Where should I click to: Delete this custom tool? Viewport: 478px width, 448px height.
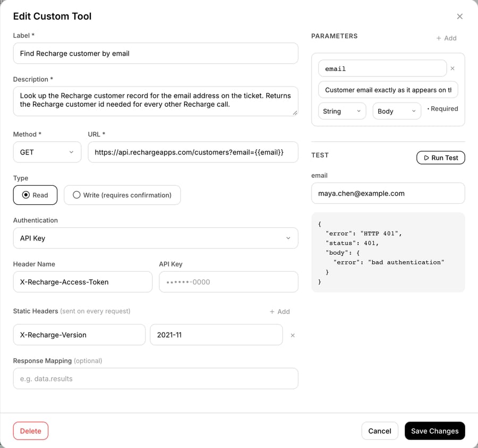pyautogui.click(x=30, y=431)
